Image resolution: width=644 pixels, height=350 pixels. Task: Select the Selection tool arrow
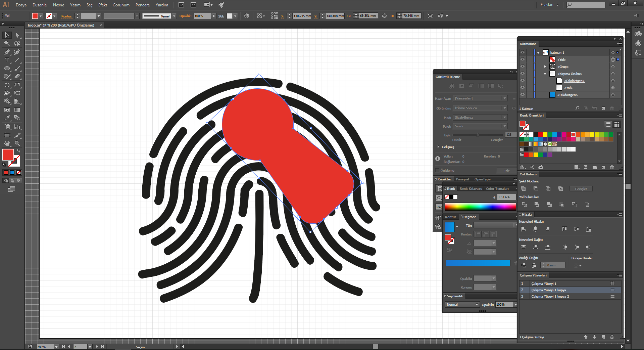pyautogui.click(x=7, y=35)
